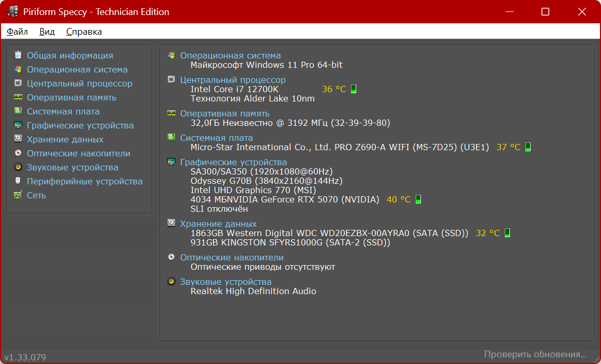Click the disc icon beside sidebar Оптические накопители
The width and height of the screenshot is (601, 364).
[18, 153]
